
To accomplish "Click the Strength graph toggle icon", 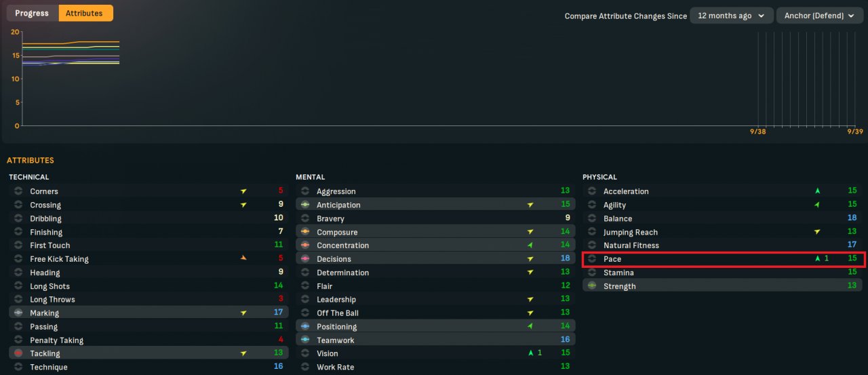I will point(591,286).
